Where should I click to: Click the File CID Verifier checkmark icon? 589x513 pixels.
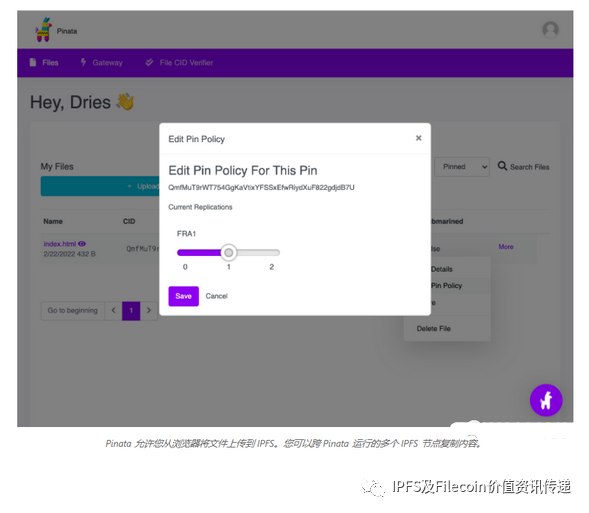coord(149,62)
